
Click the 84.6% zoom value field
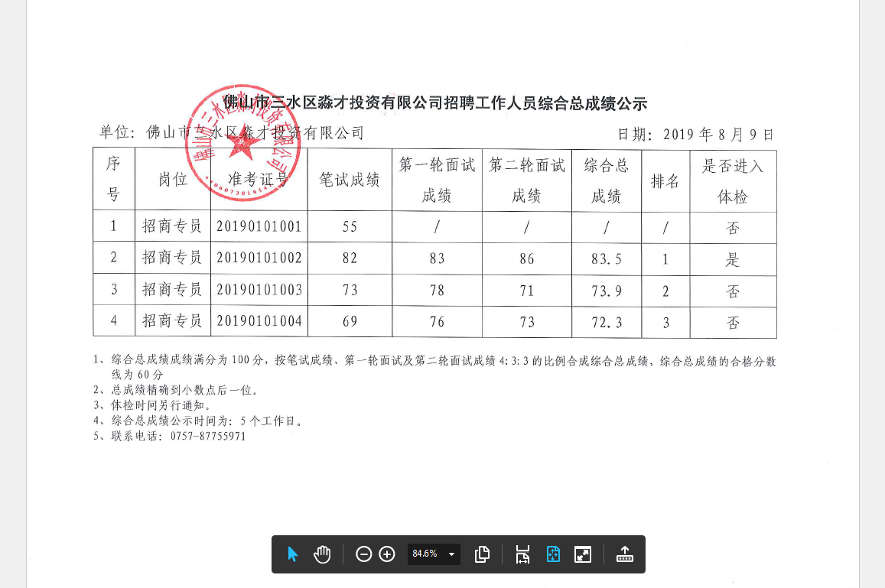(x=425, y=554)
